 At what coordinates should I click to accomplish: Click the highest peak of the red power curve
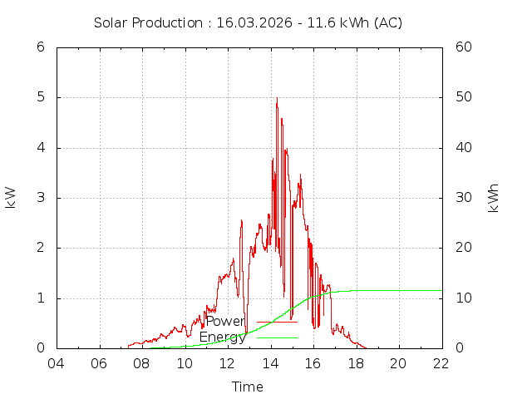pyautogui.click(x=277, y=99)
